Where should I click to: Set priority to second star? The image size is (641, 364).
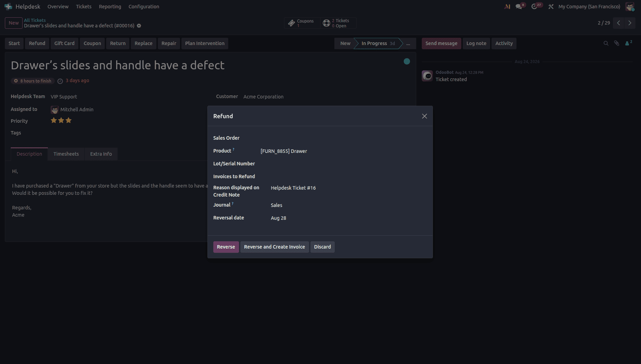click(61, 120)
